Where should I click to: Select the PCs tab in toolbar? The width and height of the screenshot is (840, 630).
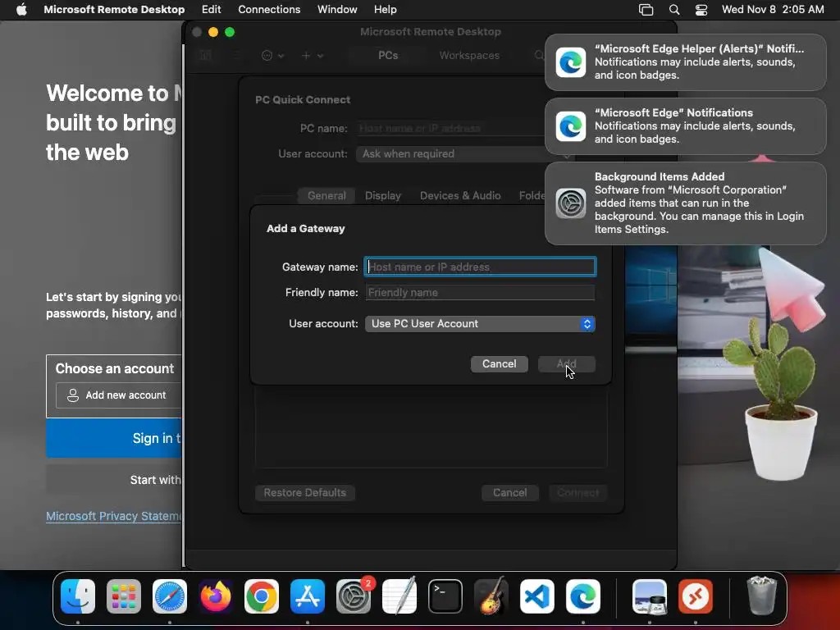pos(388,55)
